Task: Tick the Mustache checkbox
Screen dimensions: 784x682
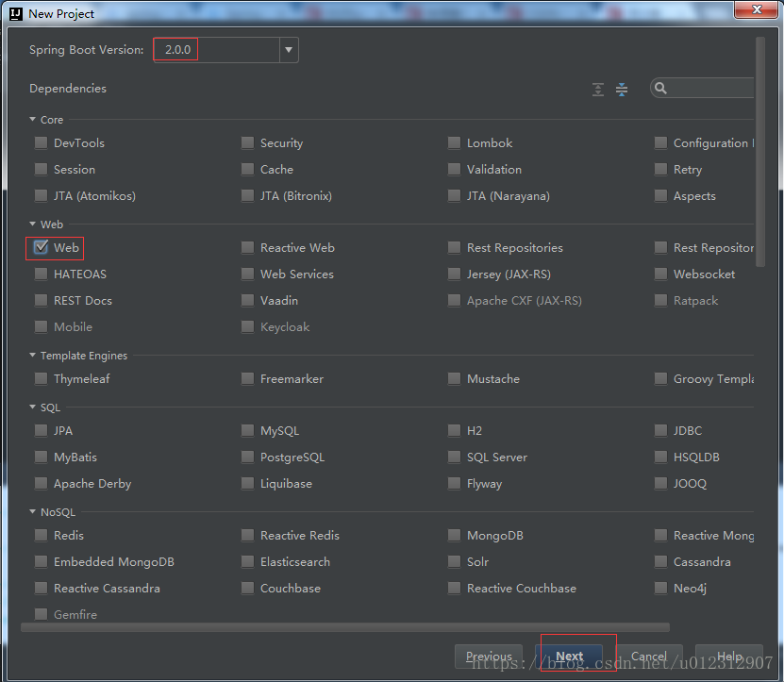Action: (x=454, y=378)
